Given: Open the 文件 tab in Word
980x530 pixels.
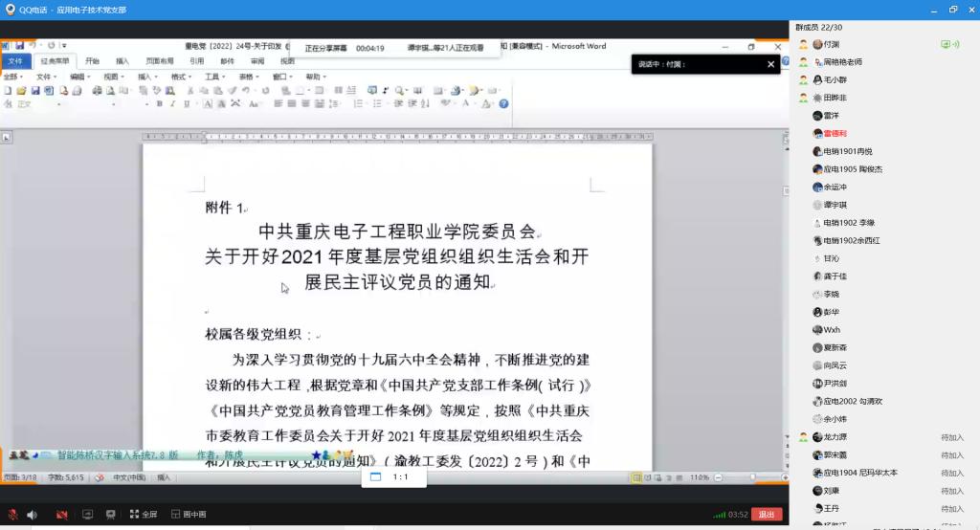Looking at the screenshot, I should tap(15, 61).
